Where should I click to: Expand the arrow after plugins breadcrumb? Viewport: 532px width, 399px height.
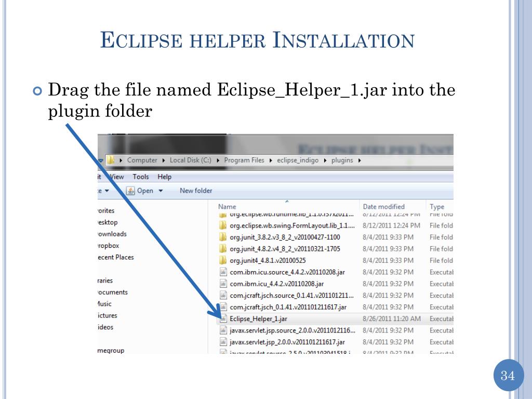[360, 160]
